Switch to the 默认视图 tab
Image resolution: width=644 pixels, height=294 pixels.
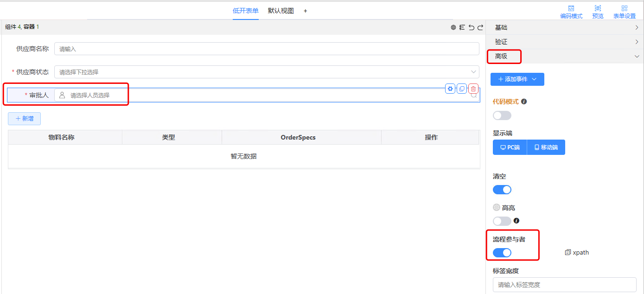pyautogui.click(x=280, y=10)
